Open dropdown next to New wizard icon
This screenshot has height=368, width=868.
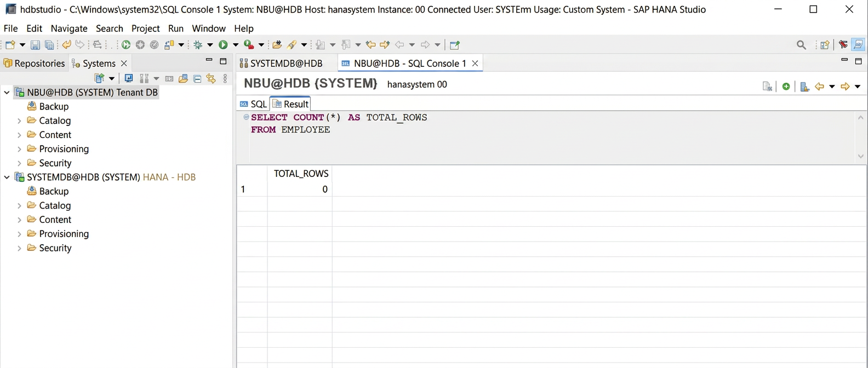tap(22, 45)
